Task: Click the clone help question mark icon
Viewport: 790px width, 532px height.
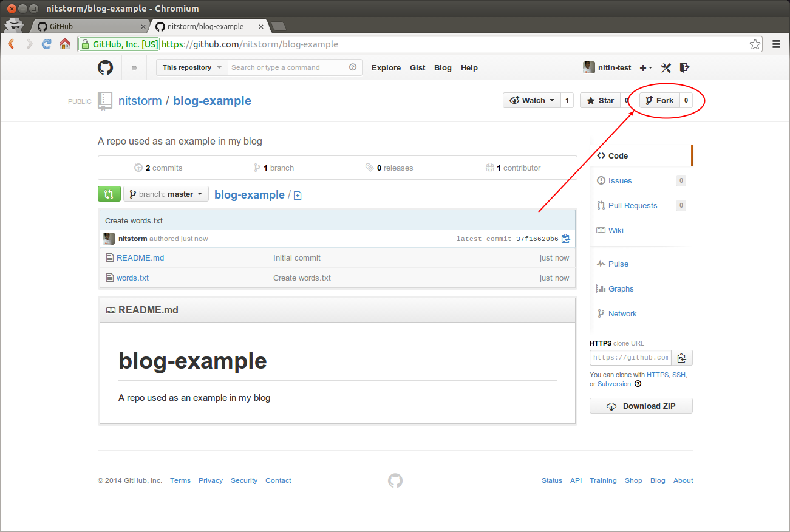Action: click(638, 384)
